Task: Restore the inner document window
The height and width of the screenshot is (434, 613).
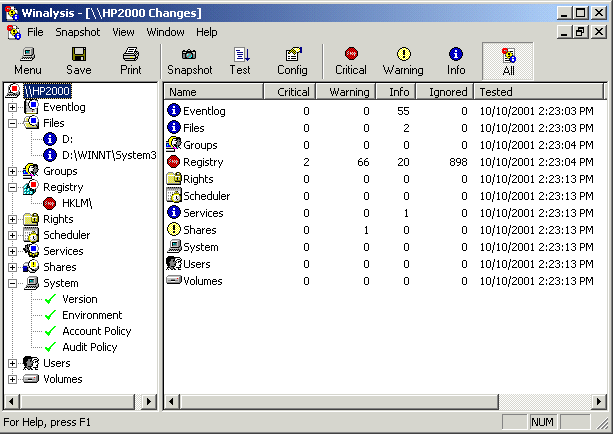Action: tap(581, 32)
